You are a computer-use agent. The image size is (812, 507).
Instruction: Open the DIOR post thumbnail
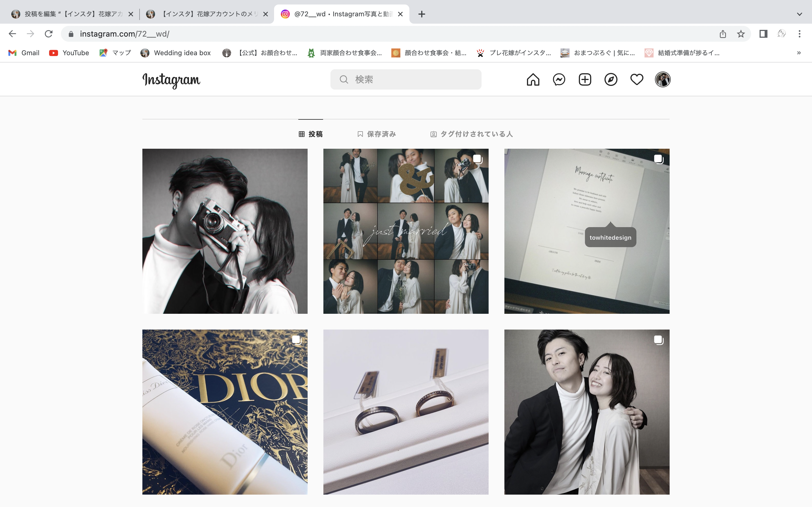click(225, 412)
